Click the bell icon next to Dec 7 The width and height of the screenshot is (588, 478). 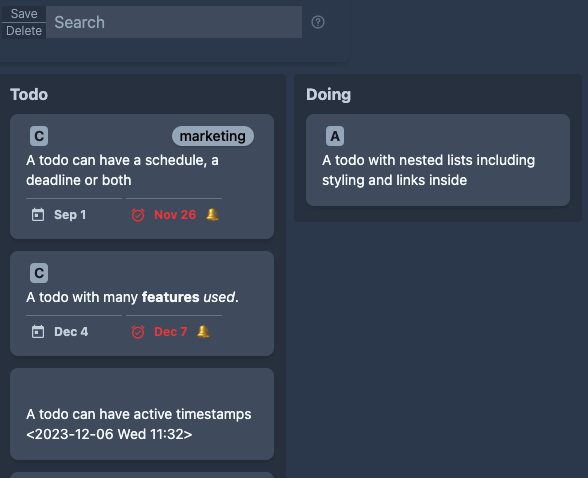point(204,331)
